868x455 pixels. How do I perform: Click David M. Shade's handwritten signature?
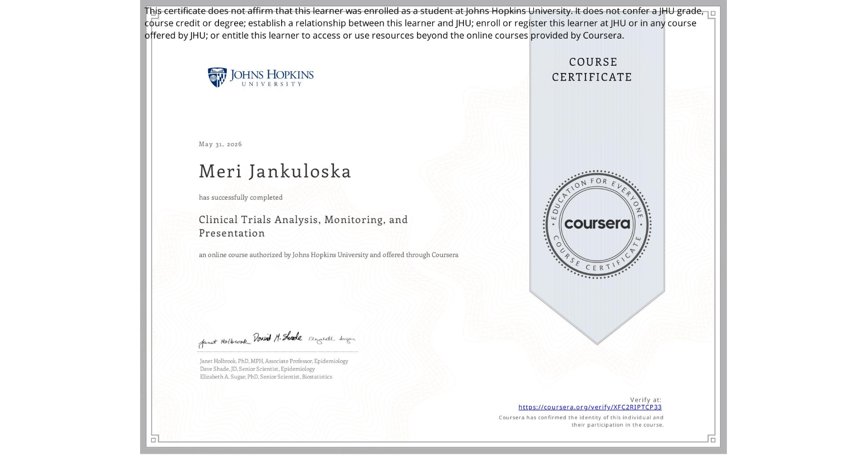pyautogui.click(x=277, y=337)
